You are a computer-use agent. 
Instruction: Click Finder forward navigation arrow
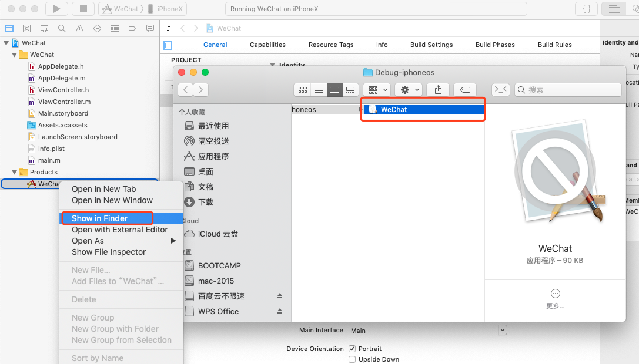click(201, 90)
